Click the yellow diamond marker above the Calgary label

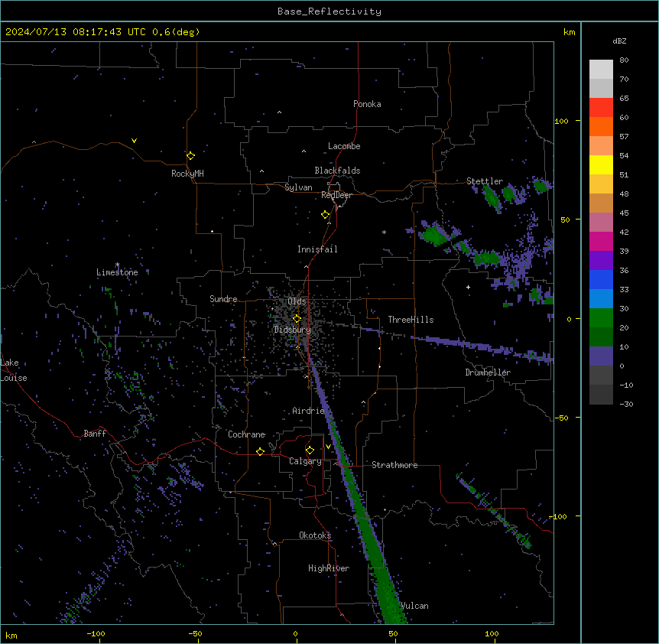(x=310, y=450)
